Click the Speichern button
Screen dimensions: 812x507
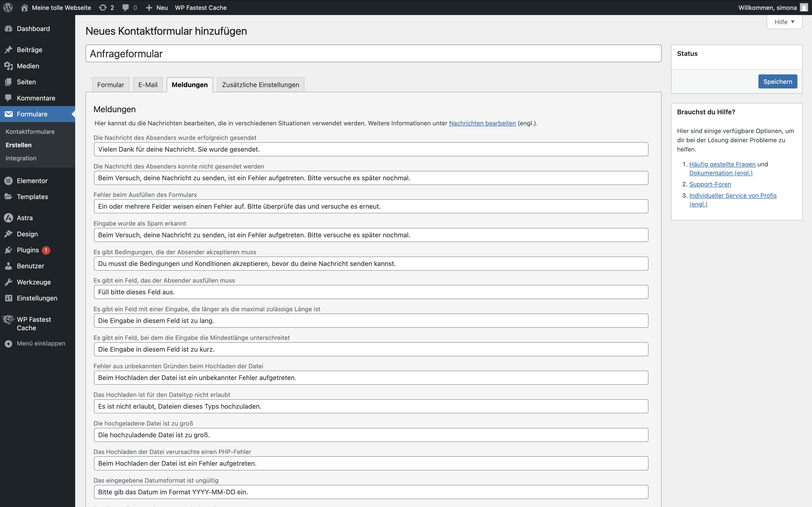coord(777,81)
